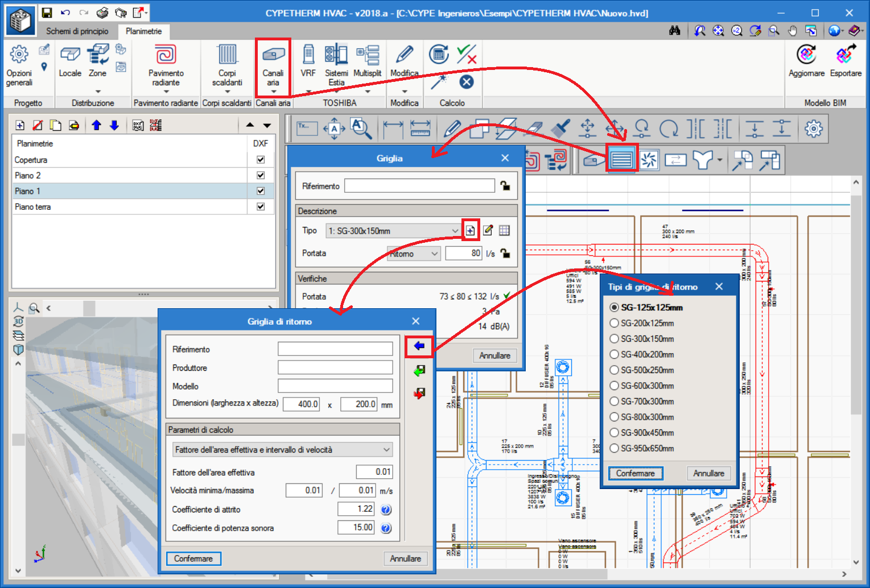Toggle DXF checkbox for Piano 1
The image size is (870, 588).
(x=261, y=191)
